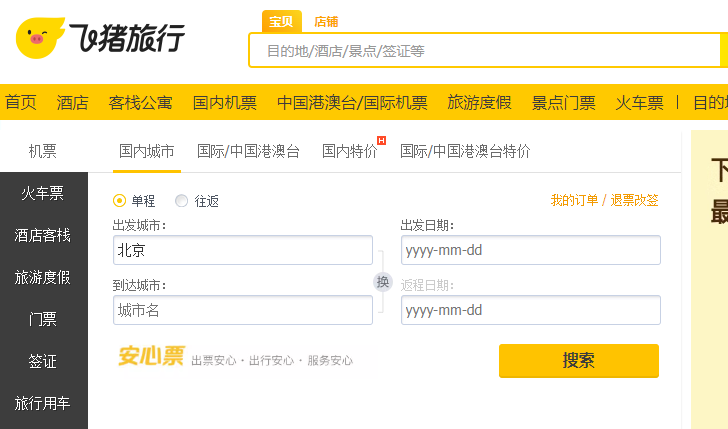Open 我的订单 link
The image size is (728, 429).
574,201
